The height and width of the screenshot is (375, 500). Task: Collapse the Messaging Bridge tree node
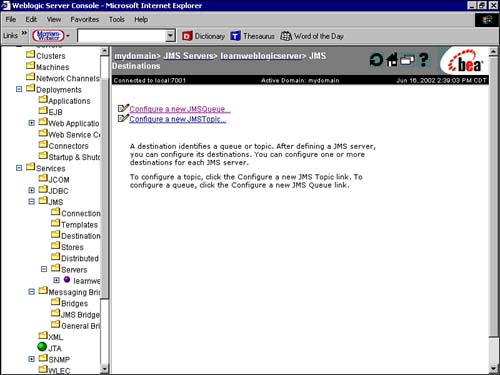(x=32, y=292)
